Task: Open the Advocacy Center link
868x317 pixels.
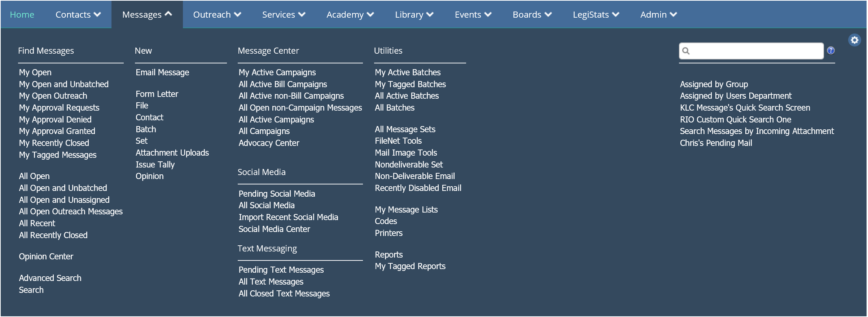Action: tap(268, 143)
